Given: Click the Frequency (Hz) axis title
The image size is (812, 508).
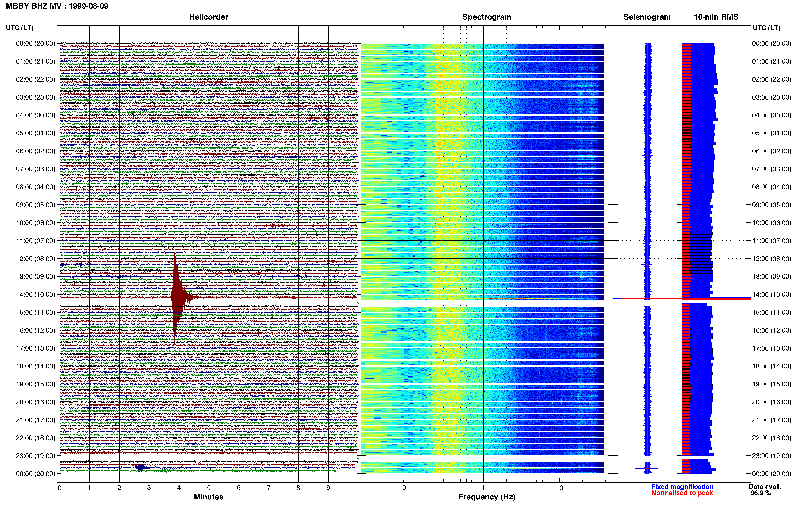Looking at the screenshot, I should pos(487,497).
